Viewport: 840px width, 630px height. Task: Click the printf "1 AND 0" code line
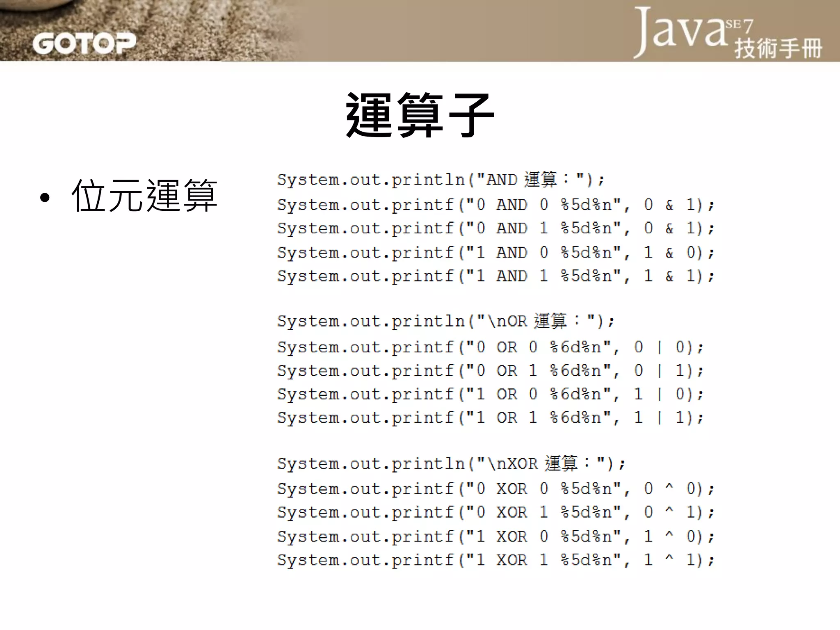click(495, 253)
